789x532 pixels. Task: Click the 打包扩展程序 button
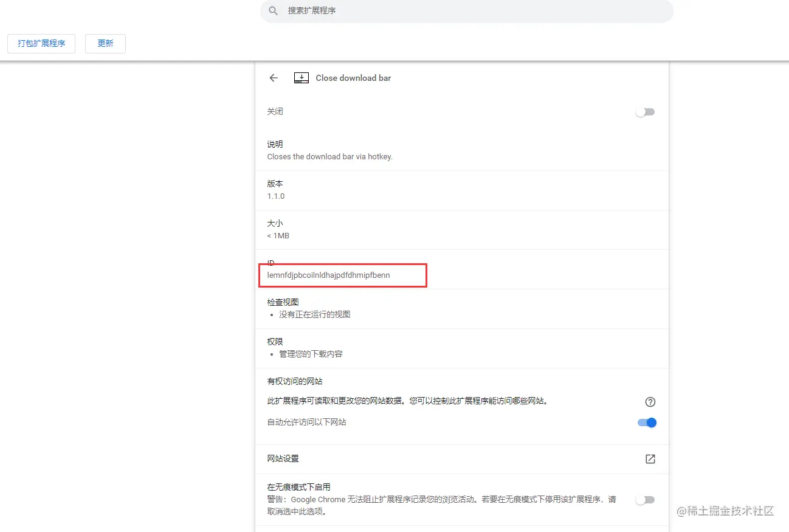click(41, 44)
